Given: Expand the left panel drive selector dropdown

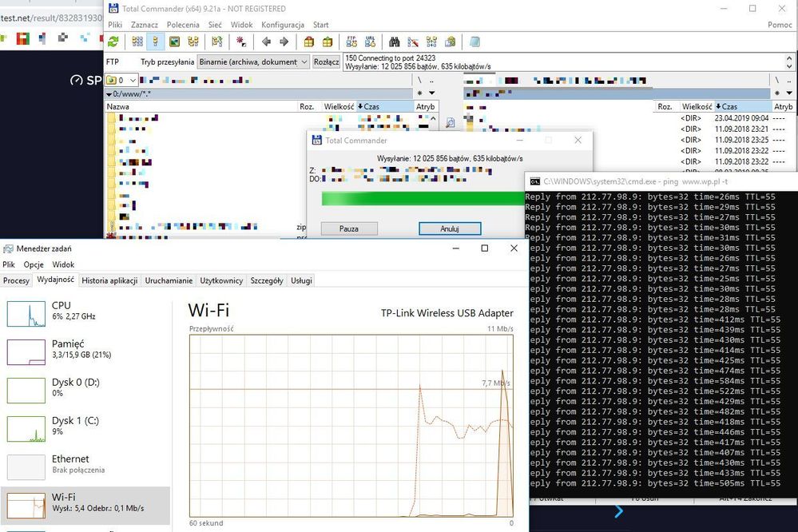Looking at the screenshot, I should click(x=132, y=81).
